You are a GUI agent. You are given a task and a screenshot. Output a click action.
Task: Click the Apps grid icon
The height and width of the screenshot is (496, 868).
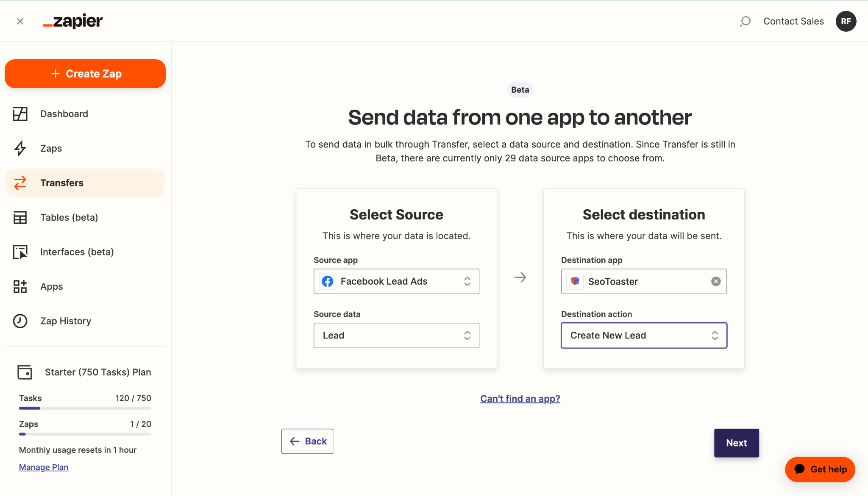point(20,286)
